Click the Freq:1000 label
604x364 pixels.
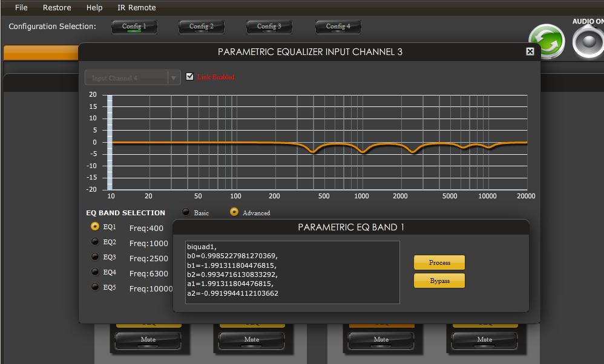[149, 243]
